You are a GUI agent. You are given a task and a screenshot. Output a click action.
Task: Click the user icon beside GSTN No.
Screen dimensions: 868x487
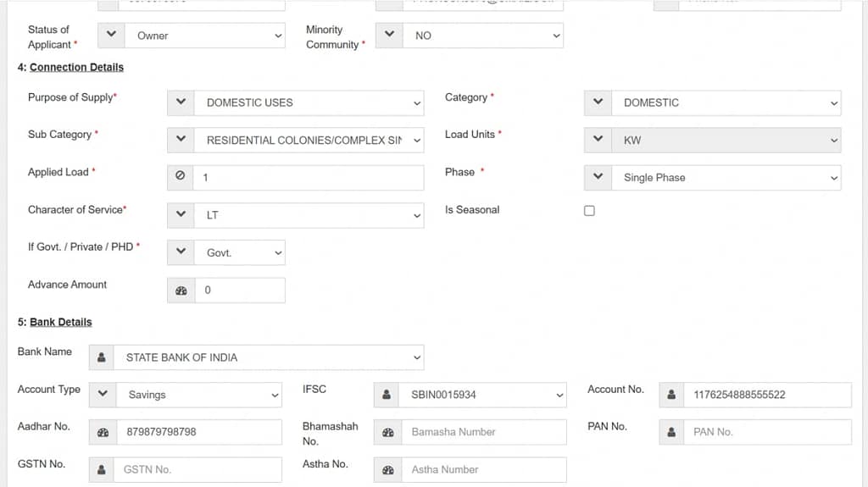click(103, 469)
